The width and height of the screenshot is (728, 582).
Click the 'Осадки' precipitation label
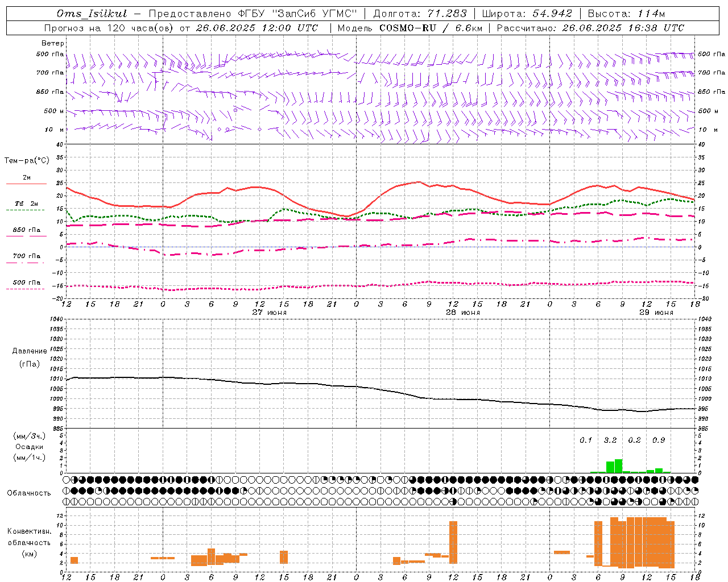point(30,447)
